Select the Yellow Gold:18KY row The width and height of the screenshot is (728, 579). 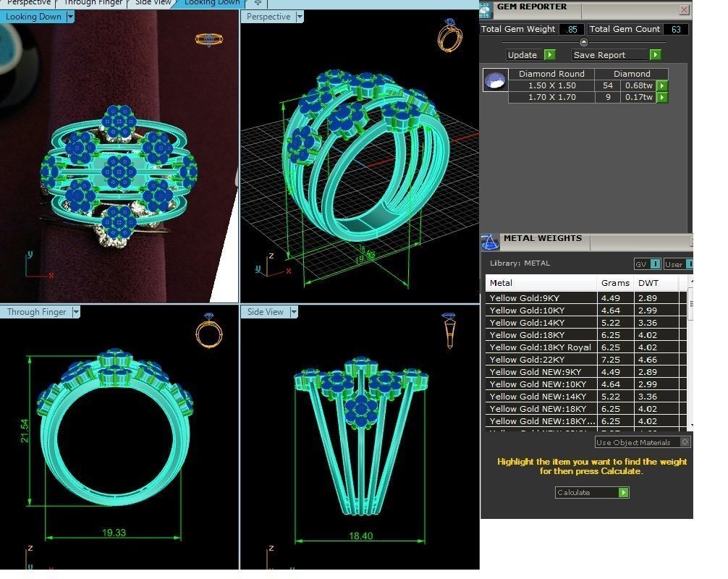[586, 335]
